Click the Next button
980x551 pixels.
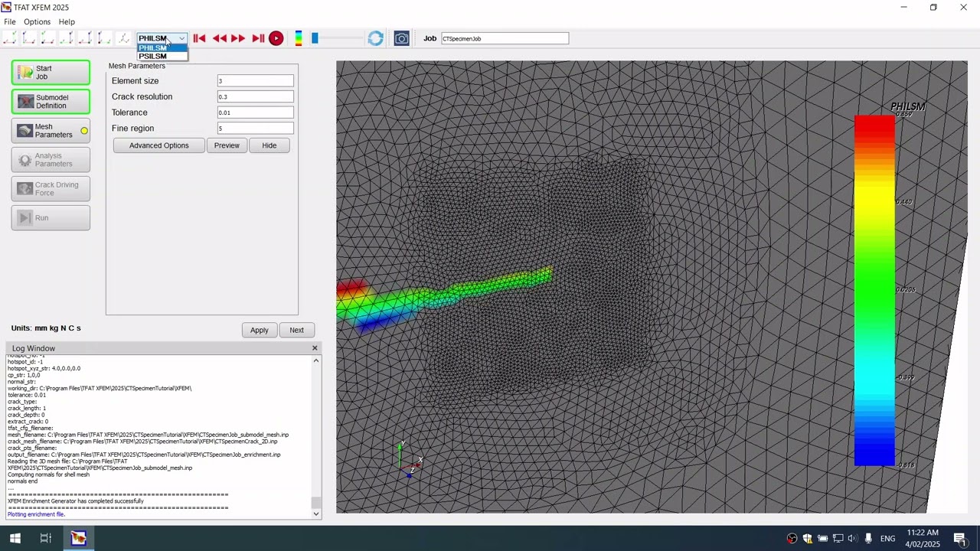[x=296, y=330]
